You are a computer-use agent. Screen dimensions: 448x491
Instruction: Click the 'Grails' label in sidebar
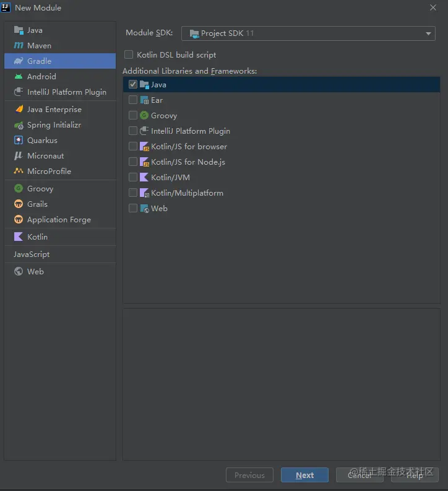tap(37, 204)
